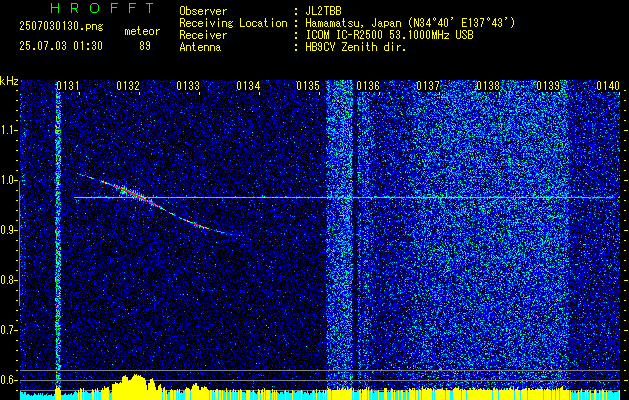
Task: Select the filename 2507030130.png
Action: [61, 27]
